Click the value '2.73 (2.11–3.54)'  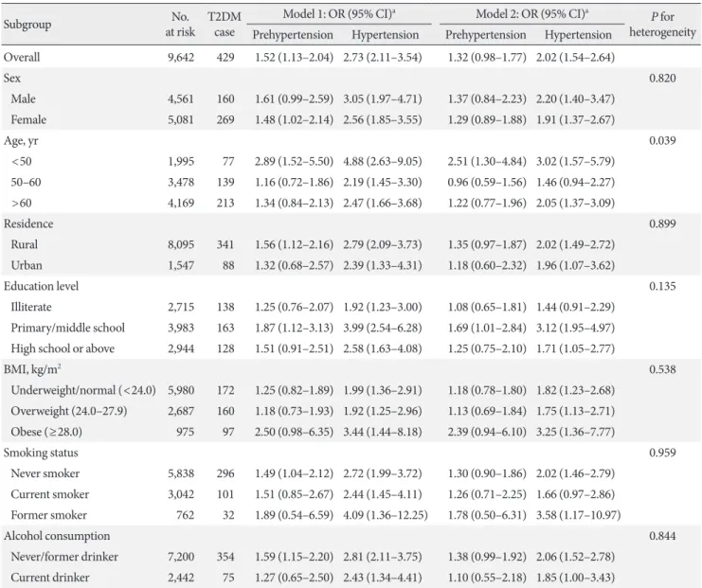[x=383, y=57]
